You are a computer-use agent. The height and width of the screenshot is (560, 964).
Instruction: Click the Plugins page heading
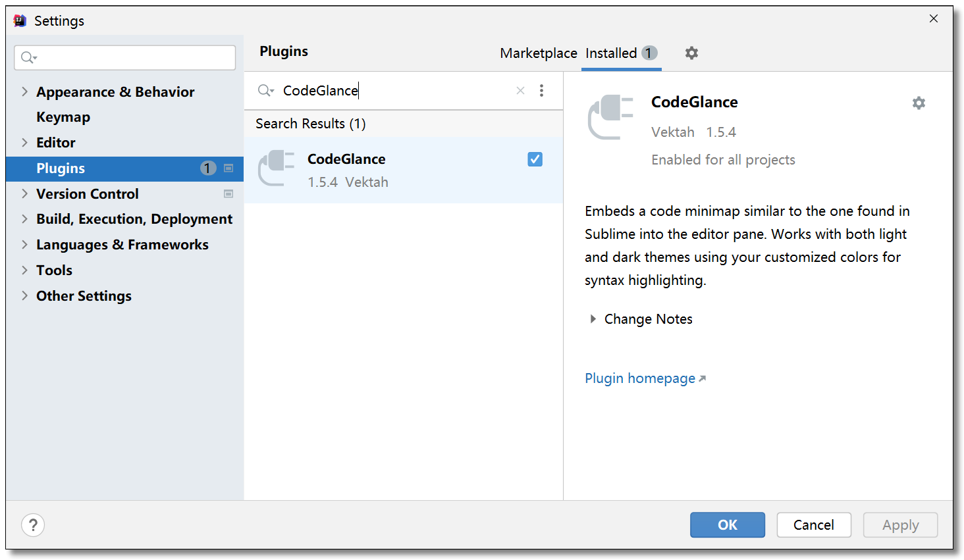[x=284, y=51]
